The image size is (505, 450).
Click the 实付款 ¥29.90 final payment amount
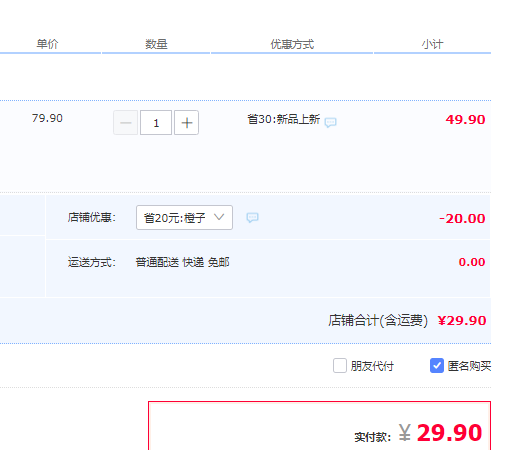[418, 433]
